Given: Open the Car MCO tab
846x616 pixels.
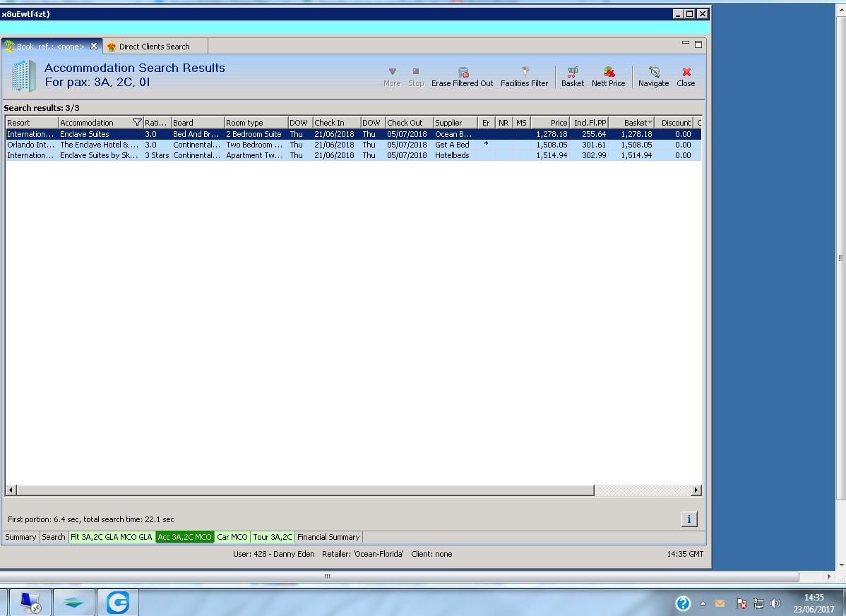Looking at the screenshot, I should 232,537.
